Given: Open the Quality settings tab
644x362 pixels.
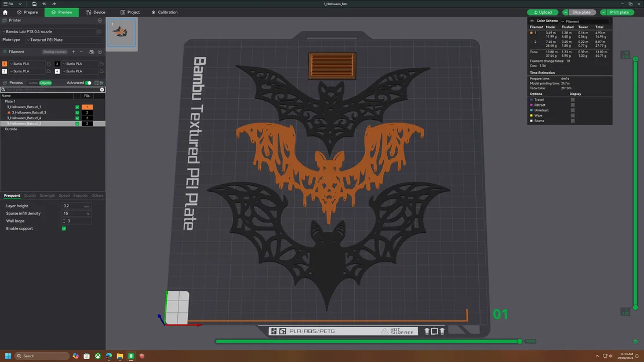Looking at the screenshot, I should (x=30, y=196).
